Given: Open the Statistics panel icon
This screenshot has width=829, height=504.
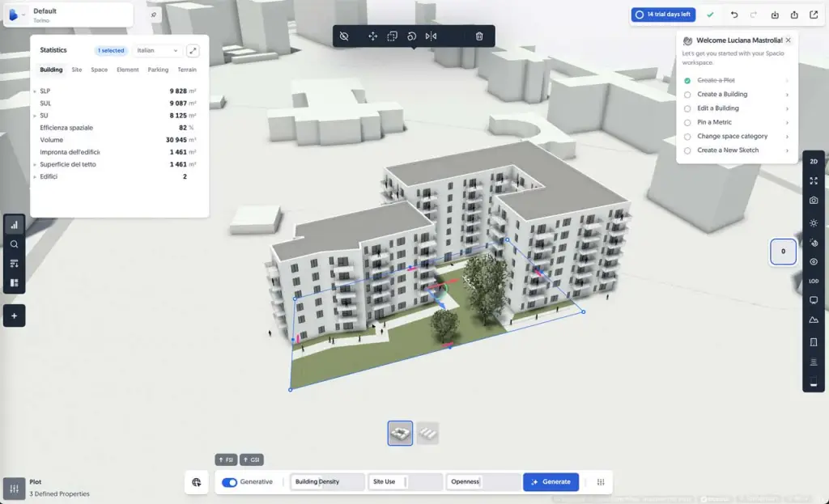Looking at the screenshot, I should 14,224.
